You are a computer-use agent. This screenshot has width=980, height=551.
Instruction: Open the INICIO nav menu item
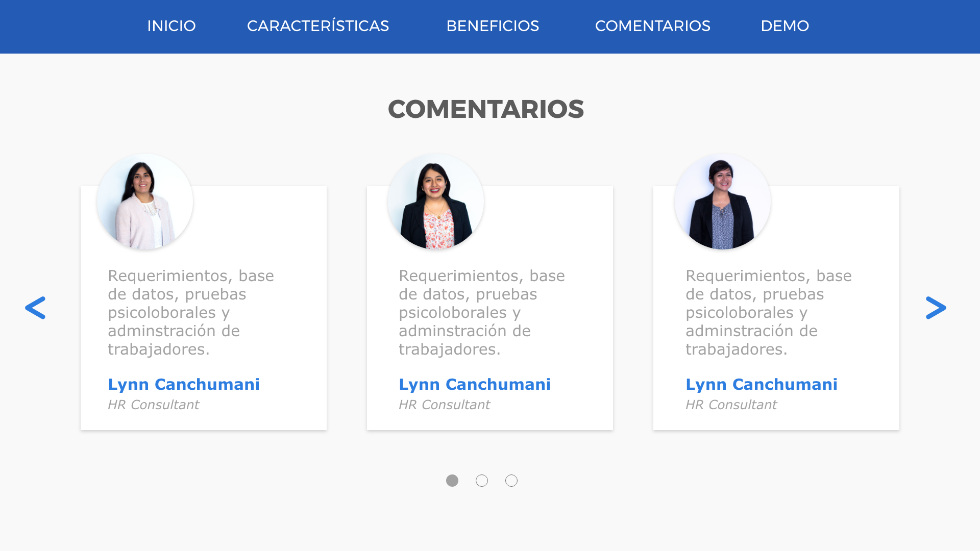coord(171,26)
